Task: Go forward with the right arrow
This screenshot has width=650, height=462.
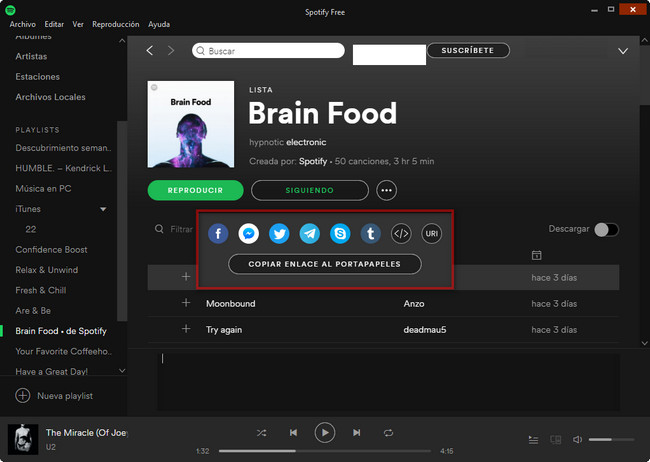Action: point(171,51)
